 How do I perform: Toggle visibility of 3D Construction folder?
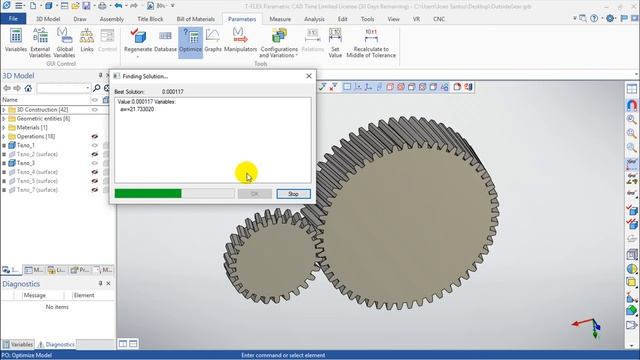95,110
